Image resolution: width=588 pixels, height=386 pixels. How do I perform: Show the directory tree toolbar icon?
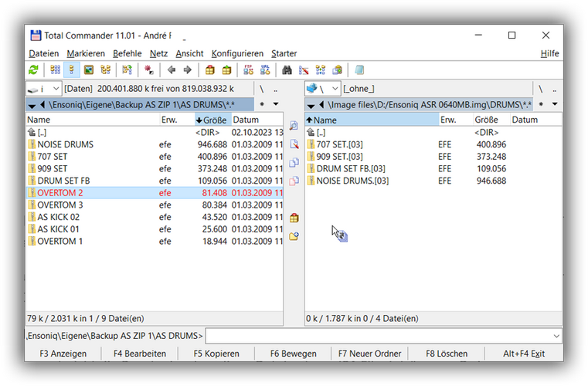[x=105, y=70]
